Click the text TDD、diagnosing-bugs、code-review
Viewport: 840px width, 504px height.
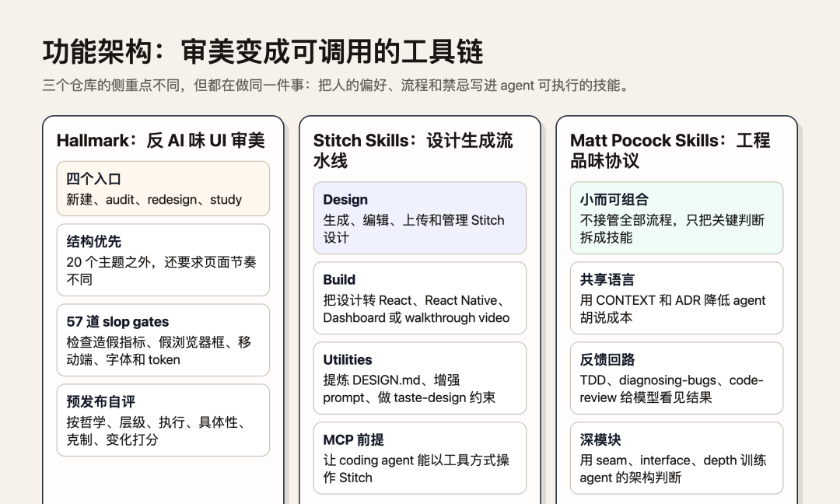pos(671,389)
